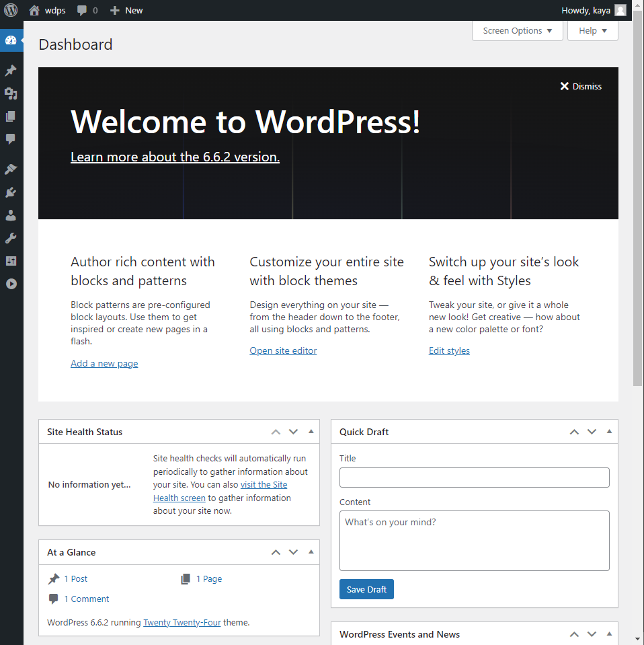Image resolution: width=644 pixels, height=645 pixels.
Task: Move Quick Draft box down
Action: (x=592, y=432)
